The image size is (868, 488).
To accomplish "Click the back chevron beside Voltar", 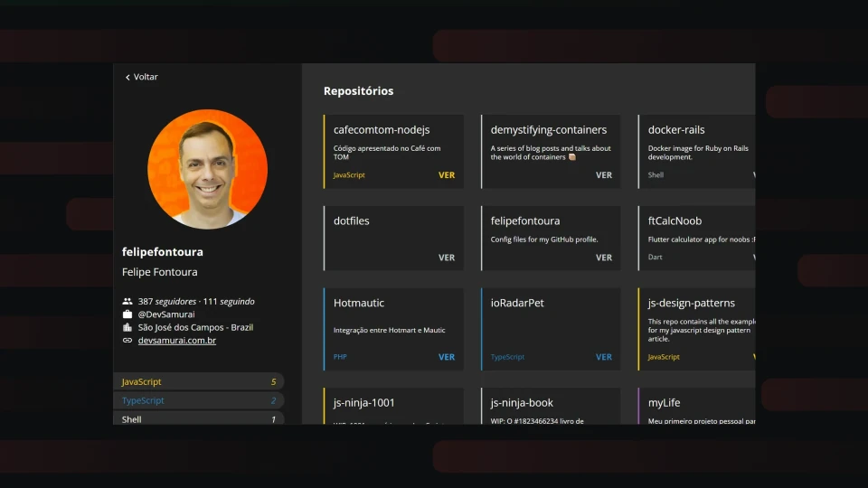I will coord(127,78).
